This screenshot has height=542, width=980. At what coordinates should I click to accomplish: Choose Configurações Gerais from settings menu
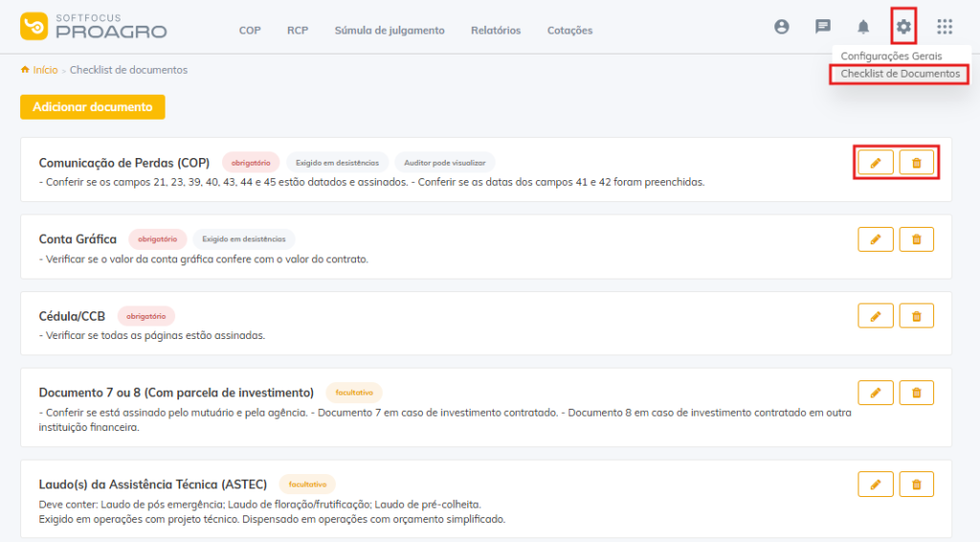(891, 56)
